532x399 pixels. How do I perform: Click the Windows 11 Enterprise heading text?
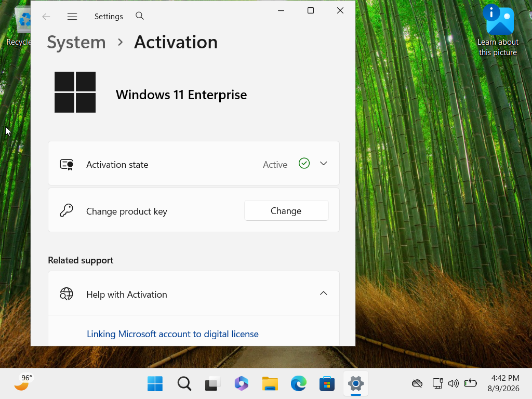point(181,95)
